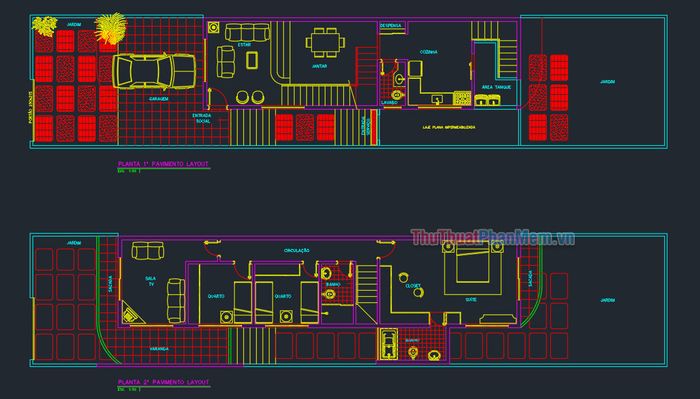Click the CIRCULAÇÃO label
700x399 pixels.
tap(297, 251)
